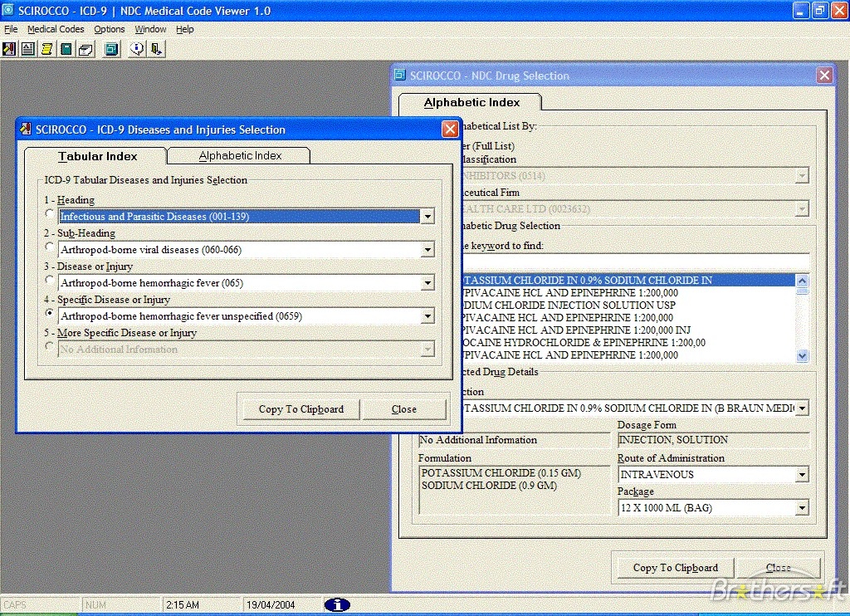The height and width of the screenshot is (616, 850).
Task: Click POTASSIUM CHLORIDE (0.15 GM) formulation entry
Action: pyautogui.click(x=501, y=473)
